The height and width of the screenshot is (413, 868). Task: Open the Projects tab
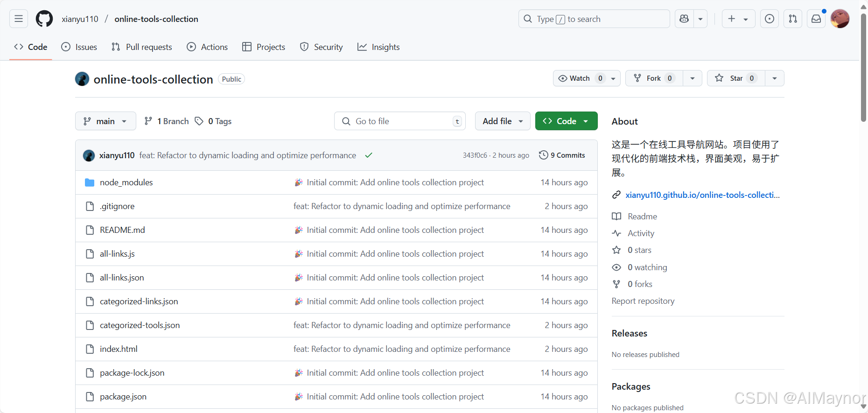[x=264, y=47]
